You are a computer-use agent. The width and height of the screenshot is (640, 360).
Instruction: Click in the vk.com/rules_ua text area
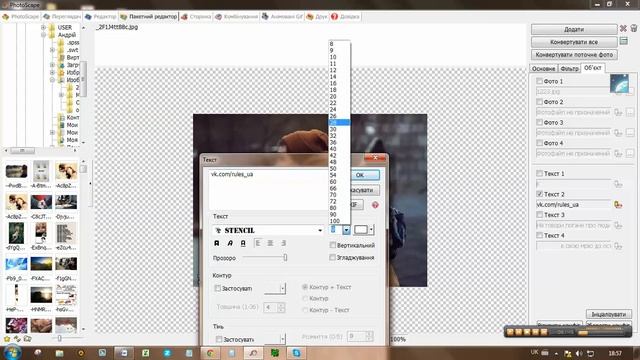pos(269,189)
